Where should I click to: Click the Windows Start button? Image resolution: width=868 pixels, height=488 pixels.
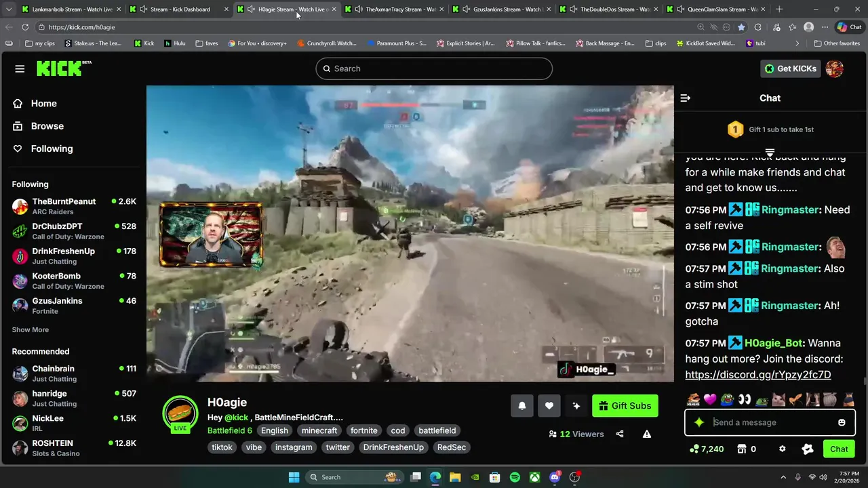pos(294,477)
